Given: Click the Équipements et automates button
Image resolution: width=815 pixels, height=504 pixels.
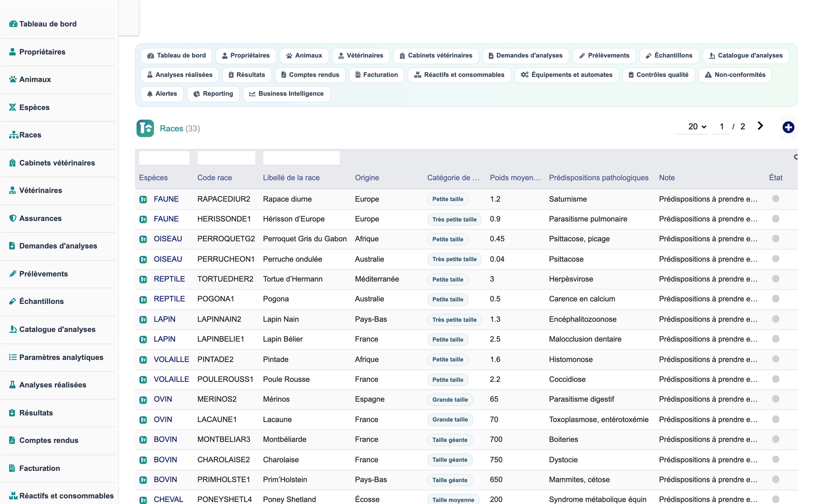Looking at the screenshot, I should tap(567, 75).
